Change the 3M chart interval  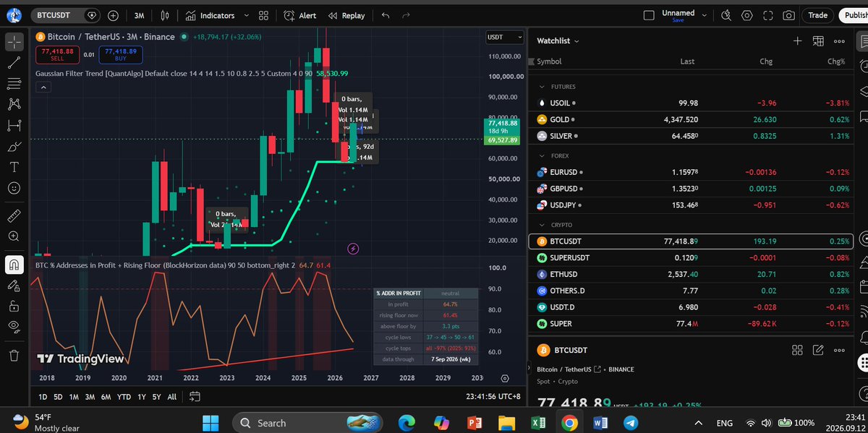point(140,15)
